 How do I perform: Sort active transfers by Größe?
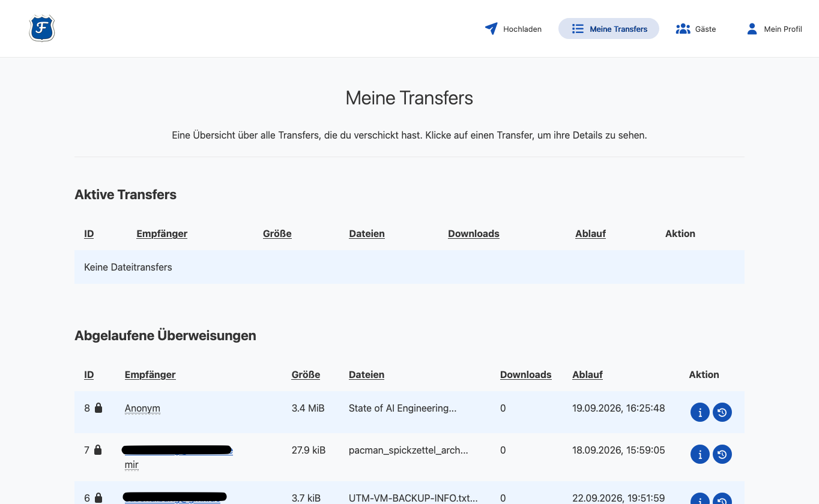tap(277, 233)
